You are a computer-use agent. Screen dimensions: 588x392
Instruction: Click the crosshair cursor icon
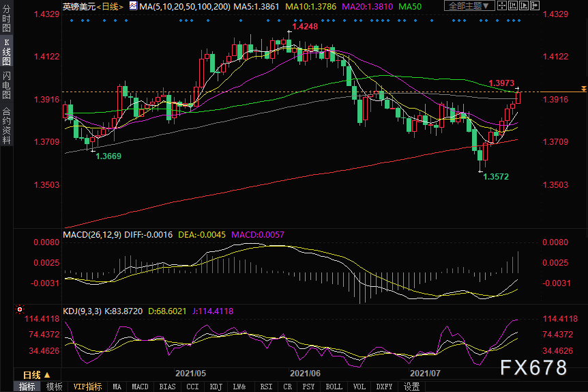502,5
